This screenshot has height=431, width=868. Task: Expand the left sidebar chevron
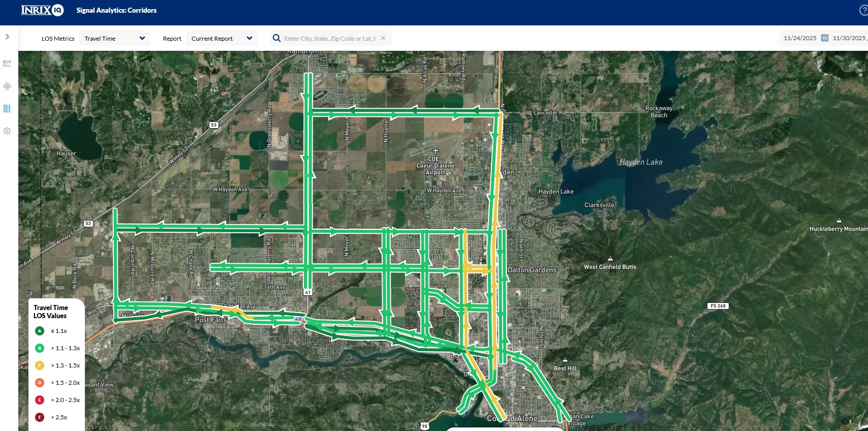point(7,37)
